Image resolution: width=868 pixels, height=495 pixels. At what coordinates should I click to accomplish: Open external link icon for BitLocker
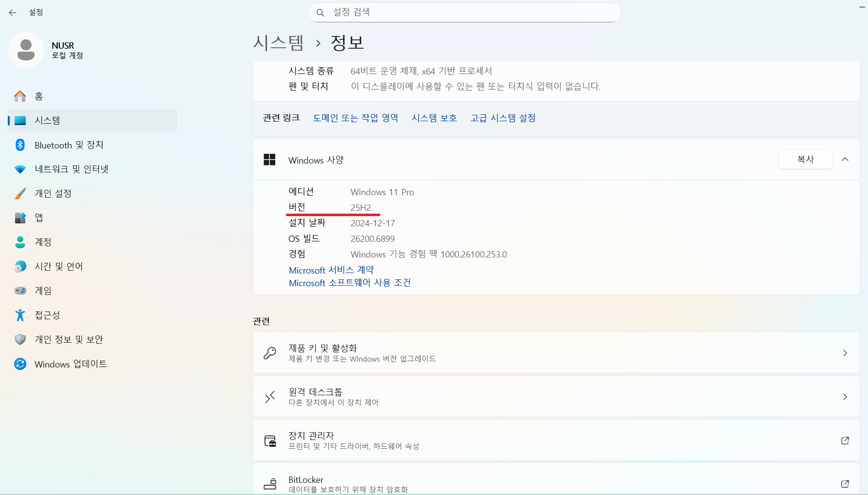pos(845,484)
